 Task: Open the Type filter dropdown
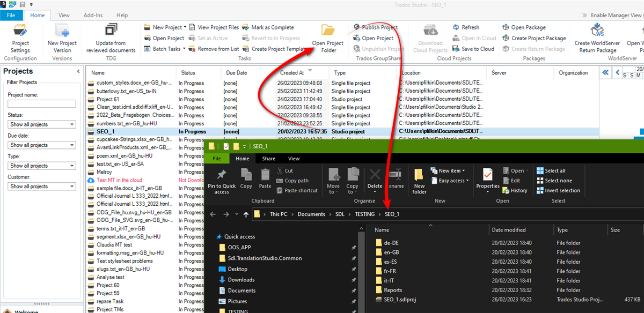tap(41, 166)
